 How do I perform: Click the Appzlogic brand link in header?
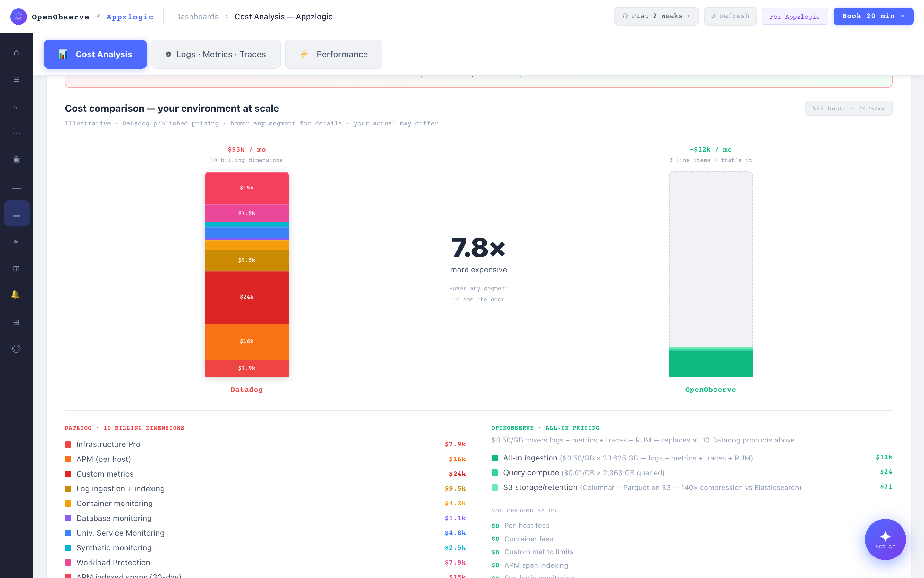tap(130, 17)
